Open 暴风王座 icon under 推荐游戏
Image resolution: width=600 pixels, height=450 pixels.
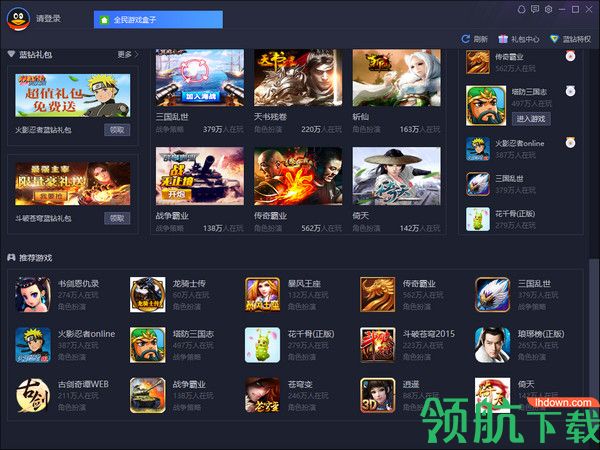262,295
